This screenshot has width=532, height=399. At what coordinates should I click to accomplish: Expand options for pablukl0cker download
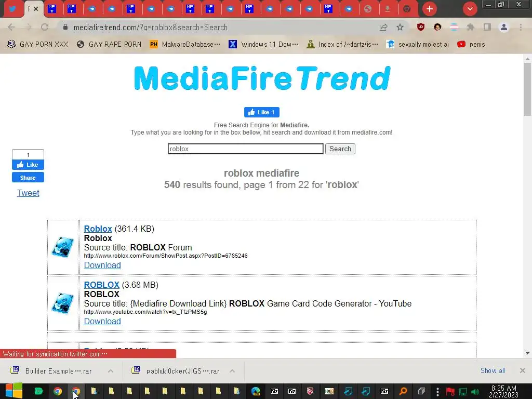click(x=232, y=371)
